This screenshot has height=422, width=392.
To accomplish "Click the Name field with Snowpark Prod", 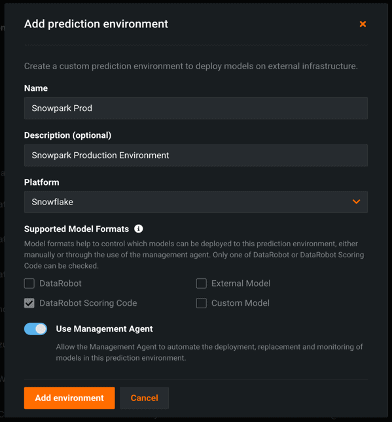I will point(196,108).
